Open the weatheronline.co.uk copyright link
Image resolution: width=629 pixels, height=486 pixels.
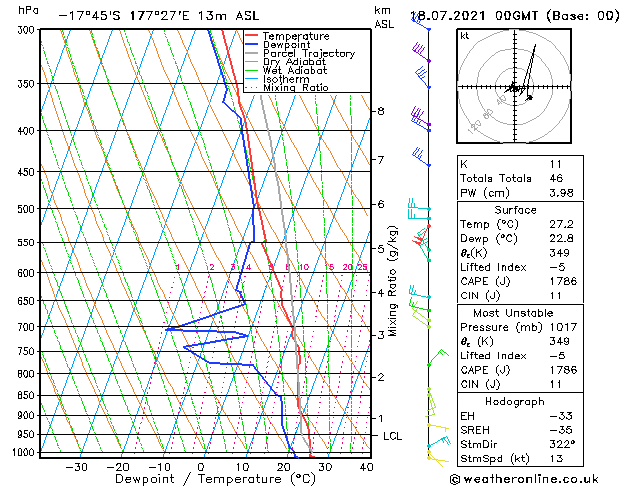click(x=524, y=479)
